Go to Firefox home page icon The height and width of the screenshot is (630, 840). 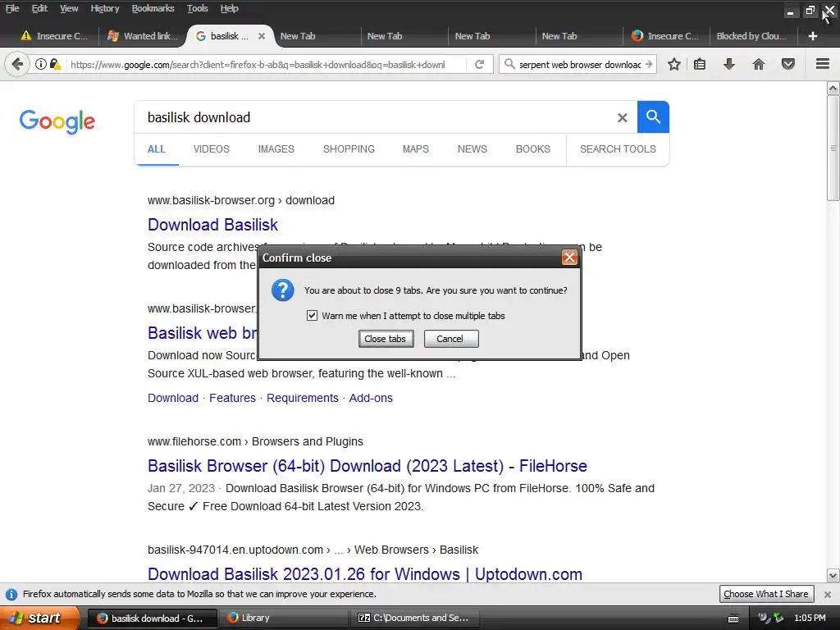pyautogui.click(x=759, y=64)
